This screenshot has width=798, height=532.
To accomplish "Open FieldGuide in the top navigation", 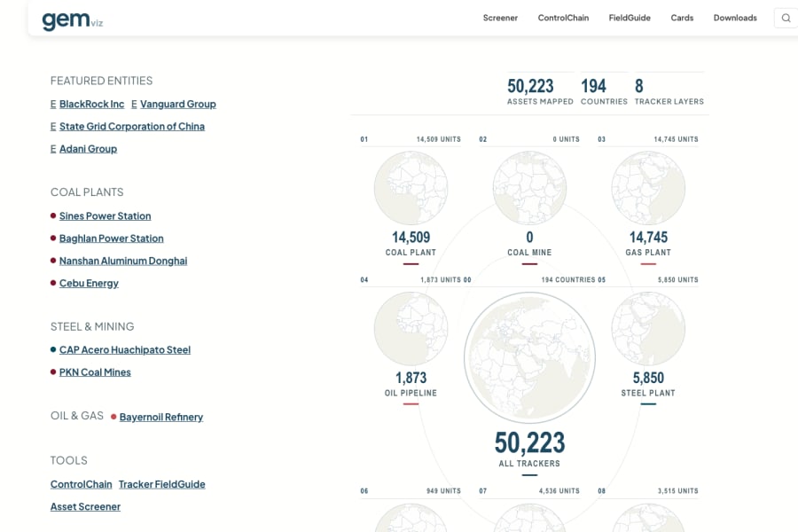I will tap(630, 18).
